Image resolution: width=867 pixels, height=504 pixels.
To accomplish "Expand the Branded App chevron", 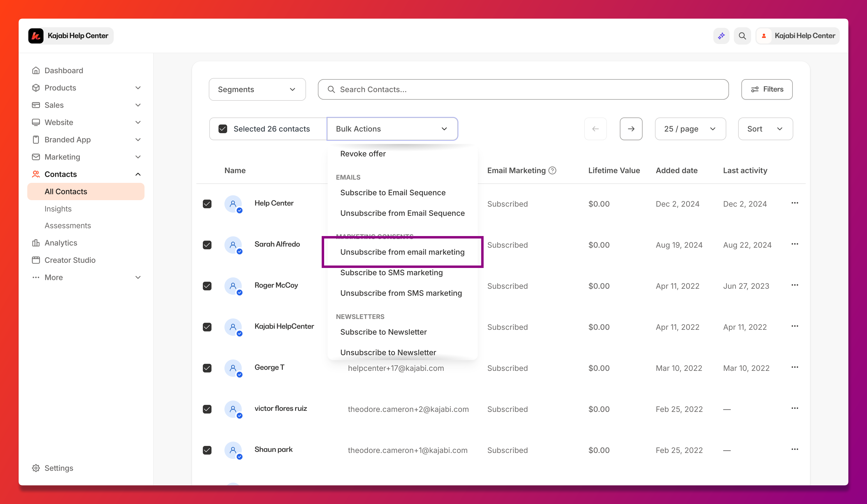I will [x=138, y=140].
